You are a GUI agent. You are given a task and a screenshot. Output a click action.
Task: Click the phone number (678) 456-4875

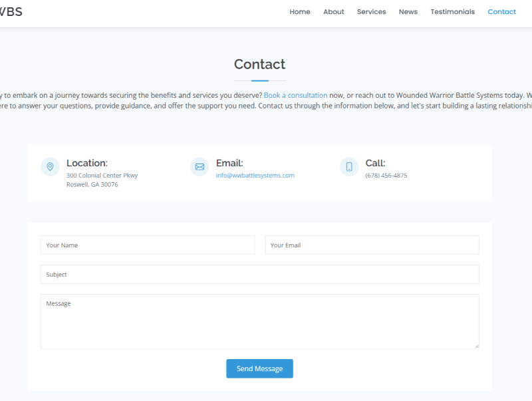click(x=386, y=176)
